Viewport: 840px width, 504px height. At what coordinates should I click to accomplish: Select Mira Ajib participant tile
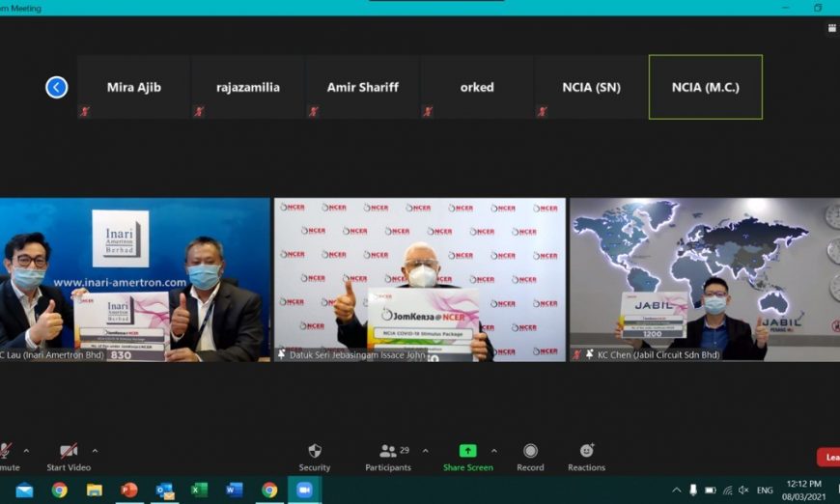[134, 87]
